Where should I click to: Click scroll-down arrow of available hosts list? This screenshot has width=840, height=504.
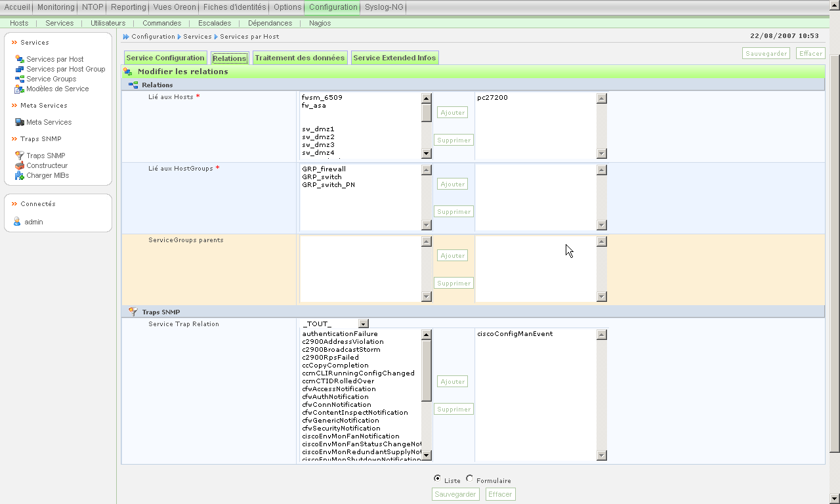coord(427,154)
